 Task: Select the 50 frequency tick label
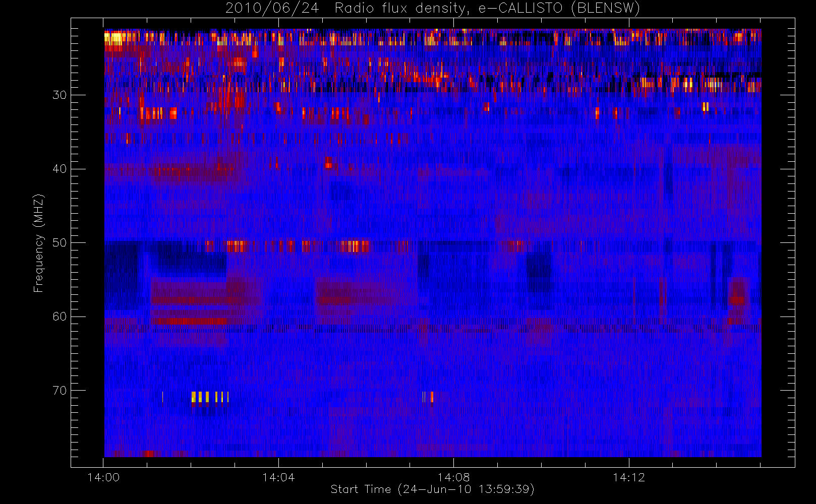(x=60, y=243)
